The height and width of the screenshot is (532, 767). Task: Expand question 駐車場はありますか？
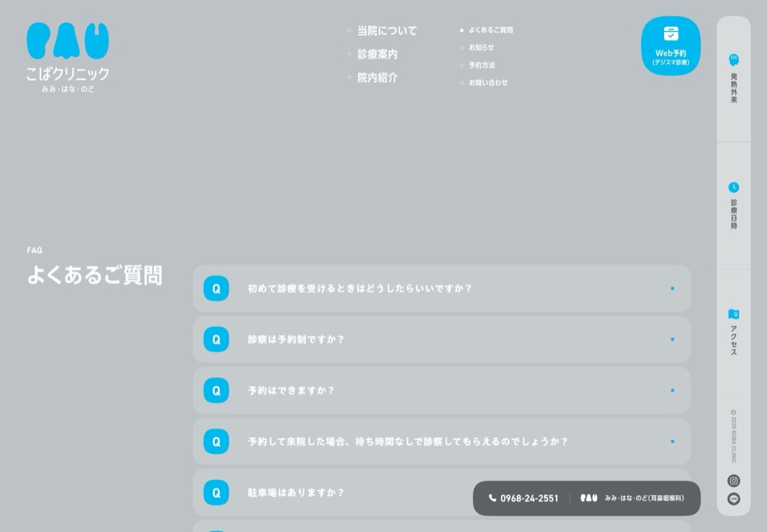(333, 493)
